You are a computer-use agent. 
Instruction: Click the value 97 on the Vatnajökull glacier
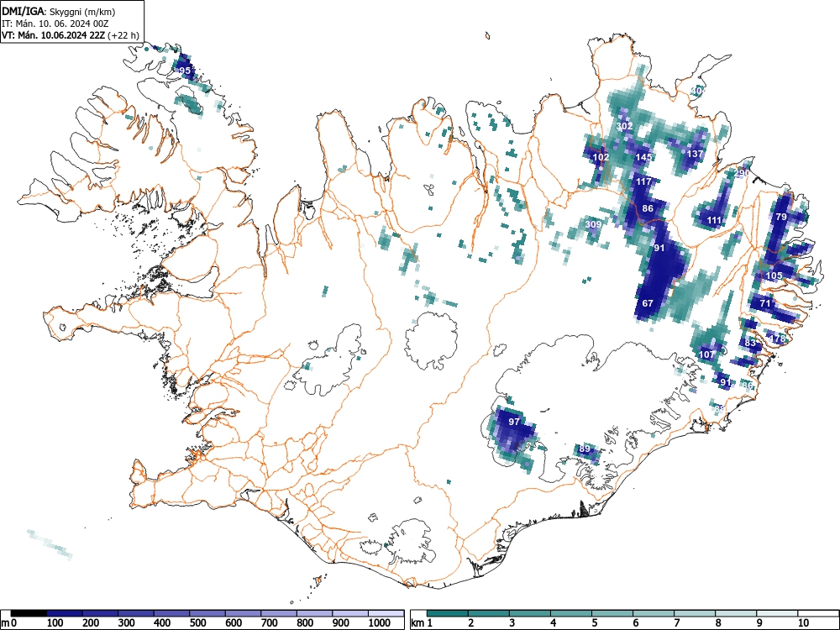(x=514, y=422)
